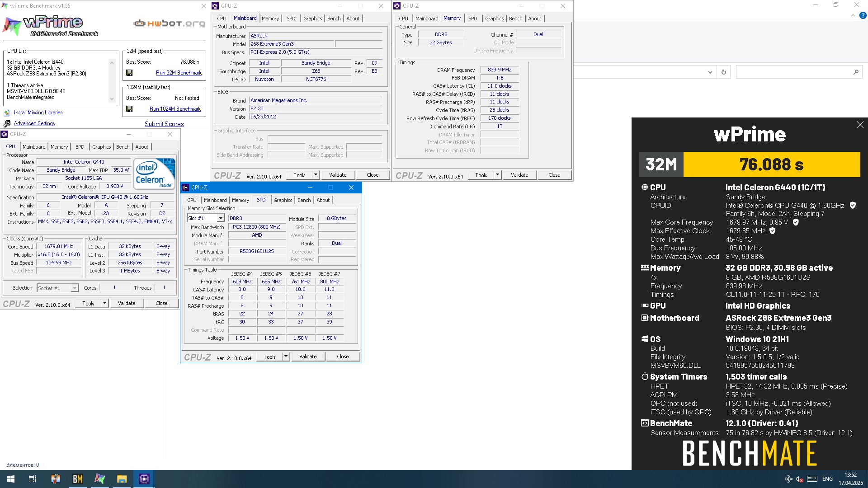Click the Motherboard section icon in BenchMate panel
Image resolution: width=868 pixels, height=488 pixels.
click(645, 318)
